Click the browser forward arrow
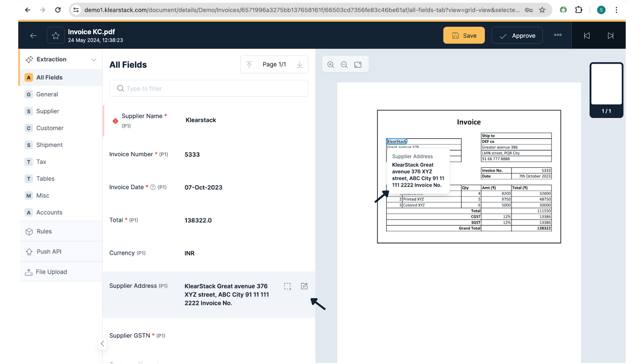 (43, 10)
